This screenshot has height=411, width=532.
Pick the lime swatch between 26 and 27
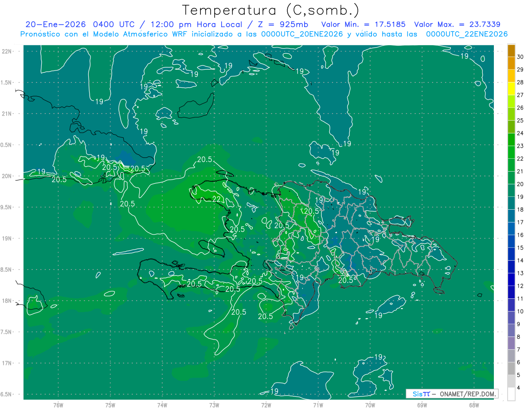point(511,102)
